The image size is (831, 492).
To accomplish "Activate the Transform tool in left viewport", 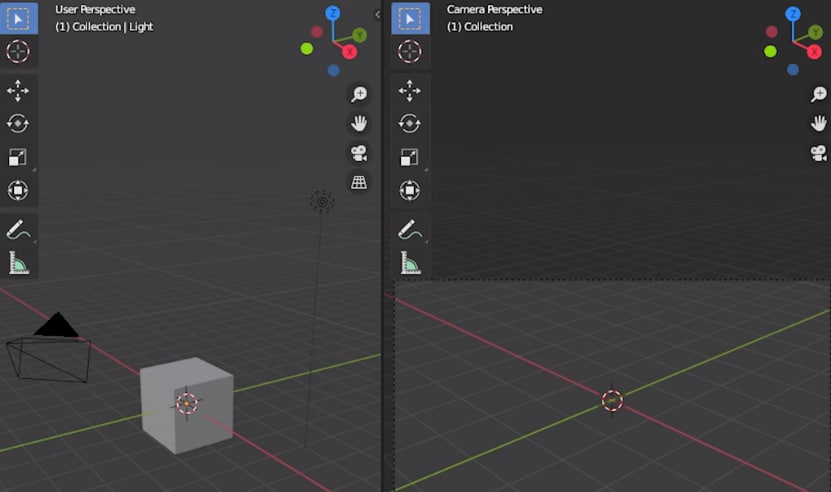I will point(19,190).
